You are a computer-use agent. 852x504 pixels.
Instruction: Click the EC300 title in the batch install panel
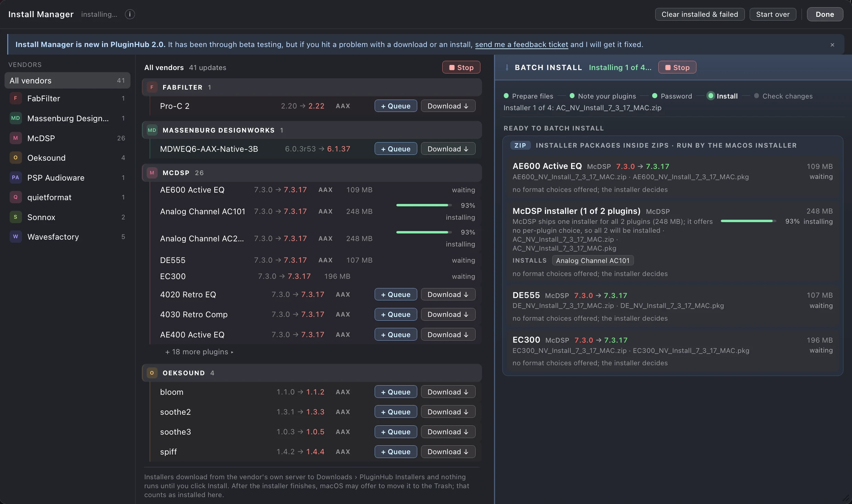point(526,340)
